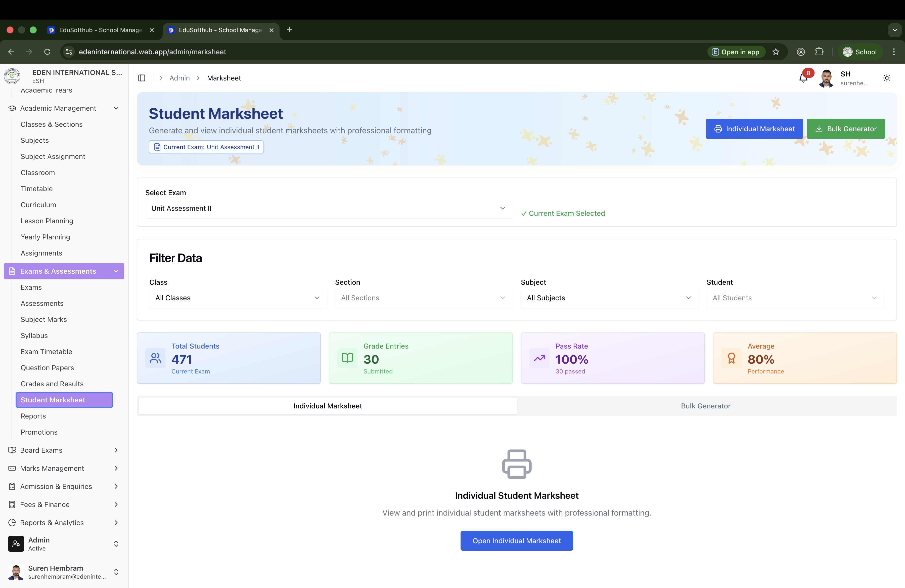
Task: Click the Marks Management card icon
Action: point(12,468)
